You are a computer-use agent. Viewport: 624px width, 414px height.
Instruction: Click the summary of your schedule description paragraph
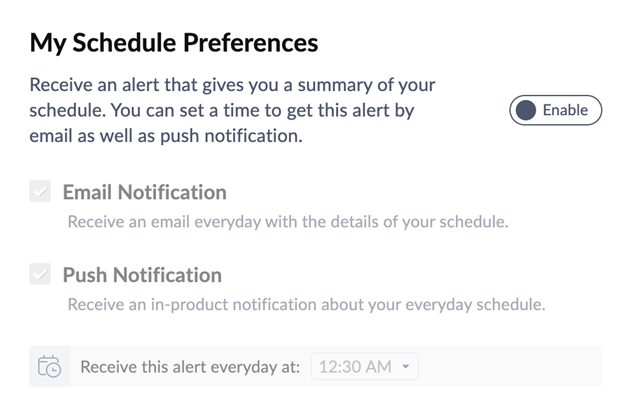(232, 110)
